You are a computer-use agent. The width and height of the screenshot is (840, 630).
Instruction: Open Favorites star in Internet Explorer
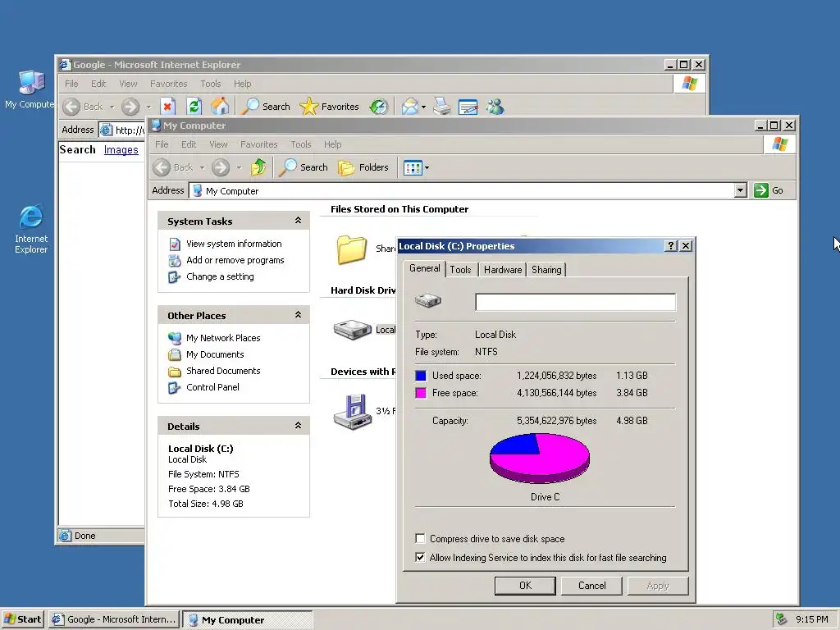[329, 106]
